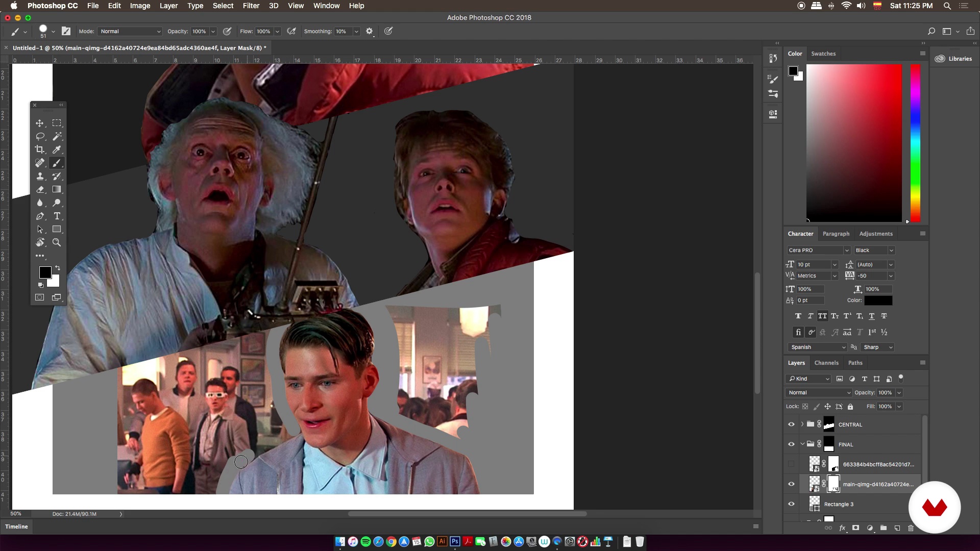This screenshot has height=551, width=980.
Task: Select the Horizontal Type tool
Action: point(57,216)
